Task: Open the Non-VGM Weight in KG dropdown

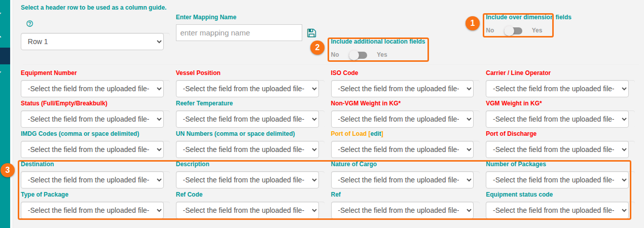Action: 402,119
